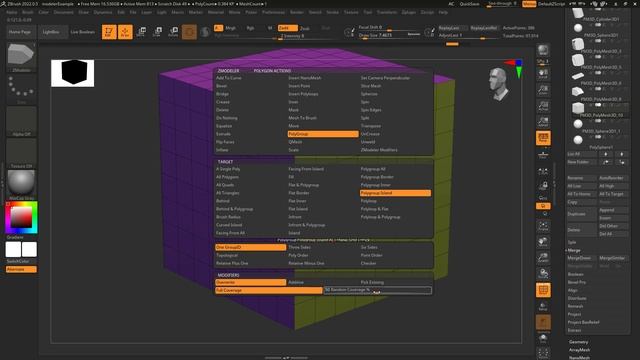Toggle the Floor grid icon
Viewport: 640px width, 360px height.
[543, 154]
